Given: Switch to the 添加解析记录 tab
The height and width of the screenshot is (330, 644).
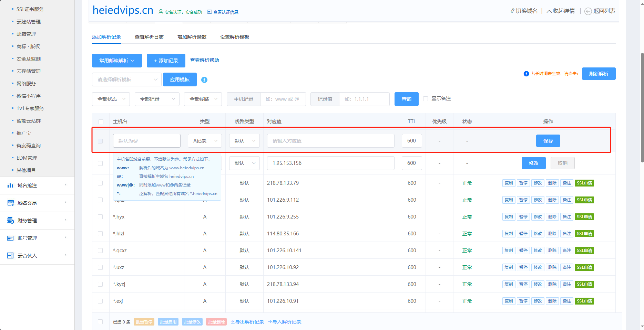Looking at the screenshot, I should 106,37.
